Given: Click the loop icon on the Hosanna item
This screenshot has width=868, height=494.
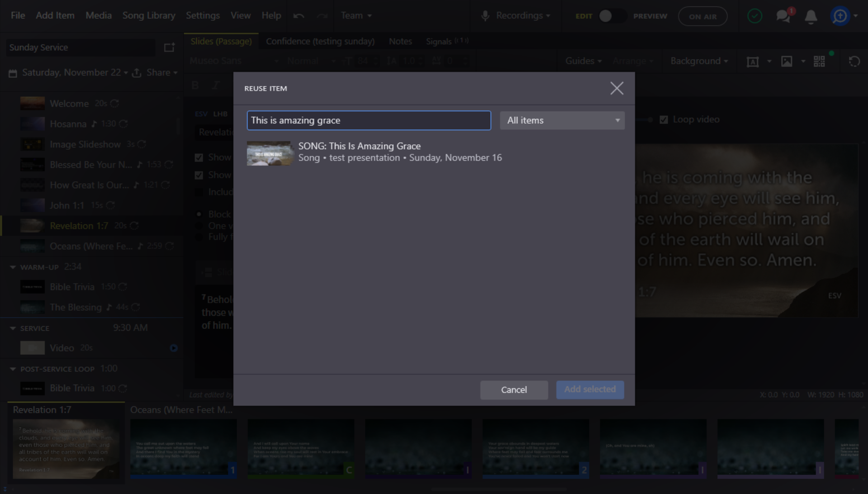Looking at the screenshot, I should coord(123,124).
